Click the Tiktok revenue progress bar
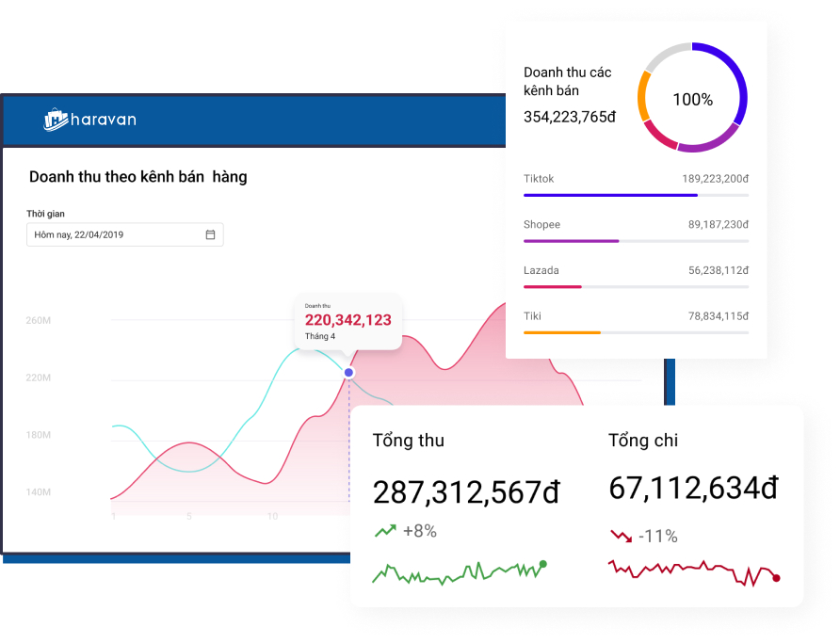Image resolution: width=840 pixels, height=643 pixels. 636,195
